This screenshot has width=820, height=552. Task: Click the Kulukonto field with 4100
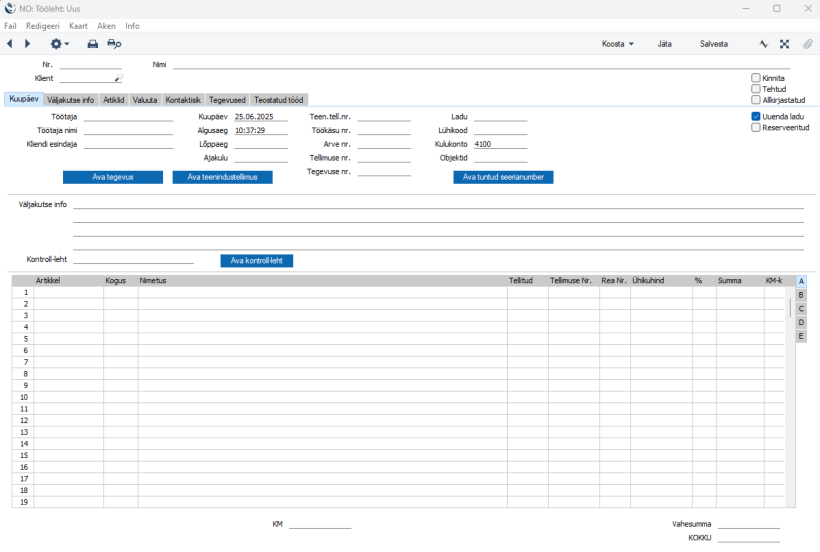tap(500, 144)
